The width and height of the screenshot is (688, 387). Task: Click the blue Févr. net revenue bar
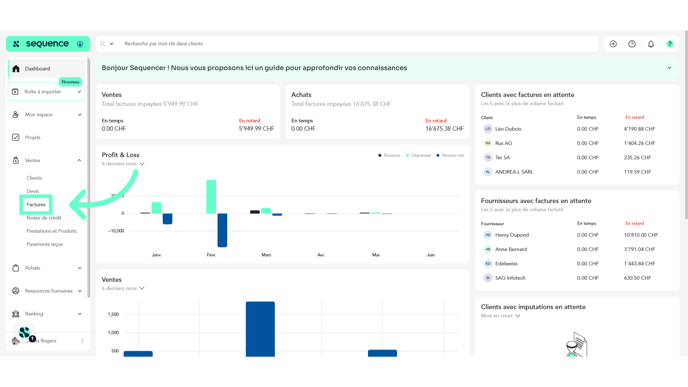point(222,230)
